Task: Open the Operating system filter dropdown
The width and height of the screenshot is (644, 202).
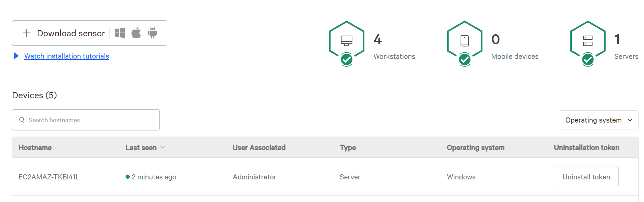Action: coord(598,120)
